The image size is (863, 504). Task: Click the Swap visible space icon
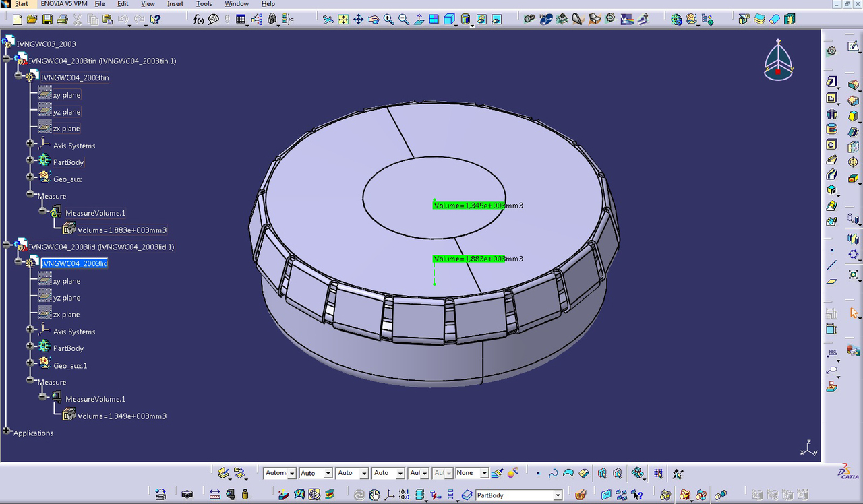click(x=497, y=20)
